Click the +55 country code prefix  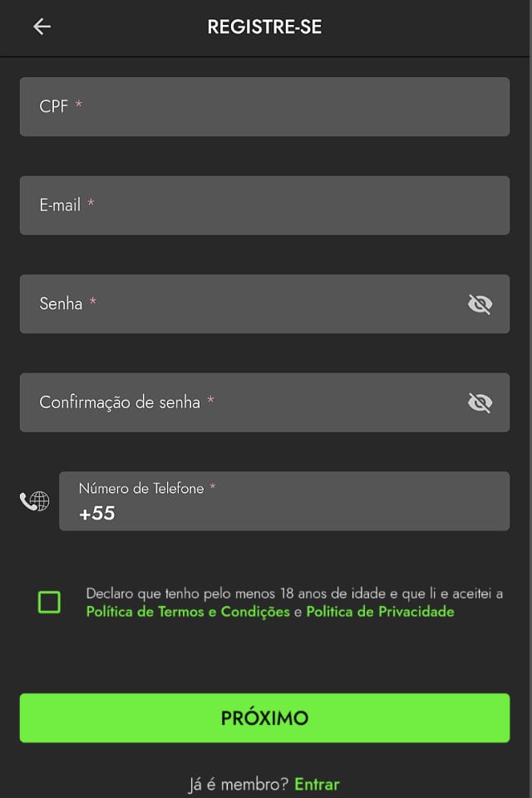(97, 514)
